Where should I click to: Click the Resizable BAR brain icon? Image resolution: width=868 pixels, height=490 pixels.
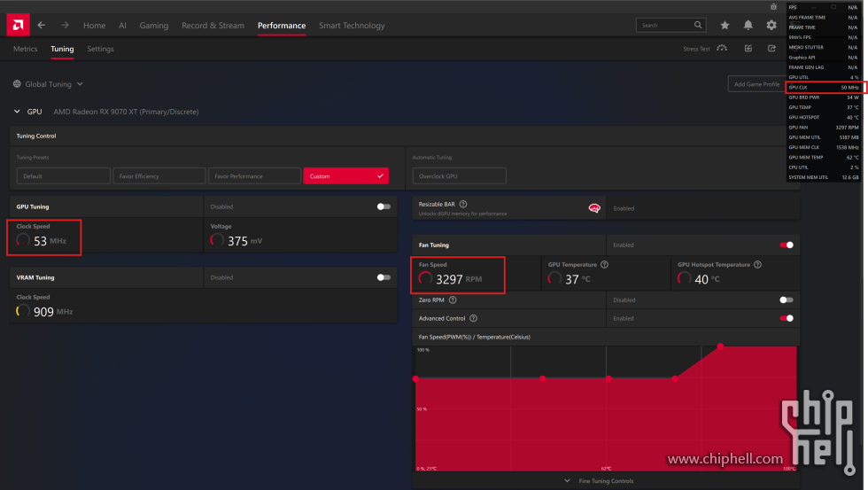point(594,208)
